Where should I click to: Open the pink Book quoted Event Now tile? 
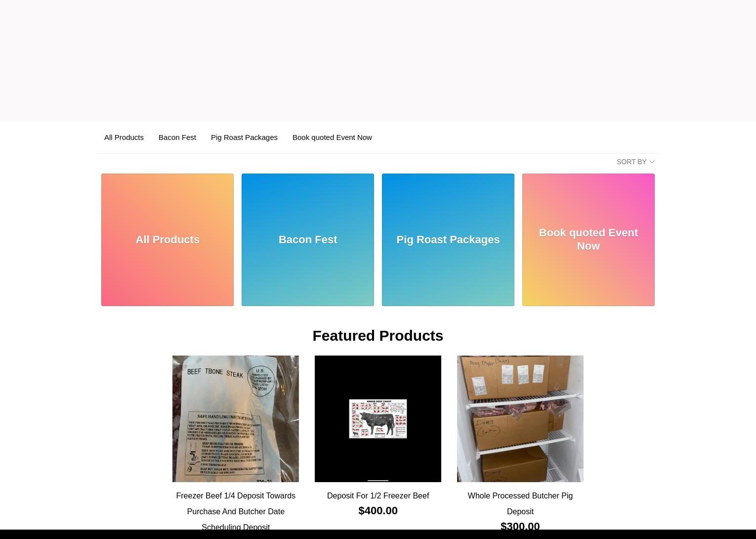point(588,240)
